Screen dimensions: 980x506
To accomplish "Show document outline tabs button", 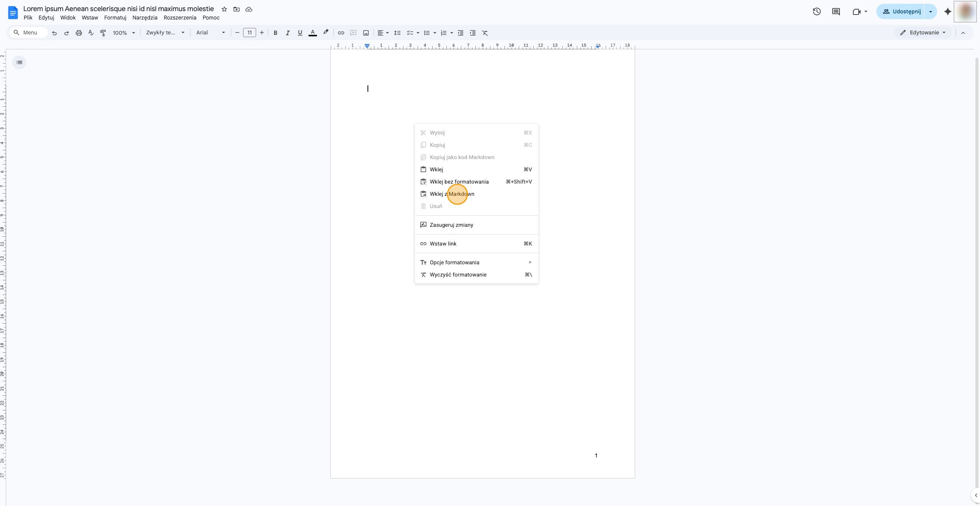I will click(x=19, y=62).
